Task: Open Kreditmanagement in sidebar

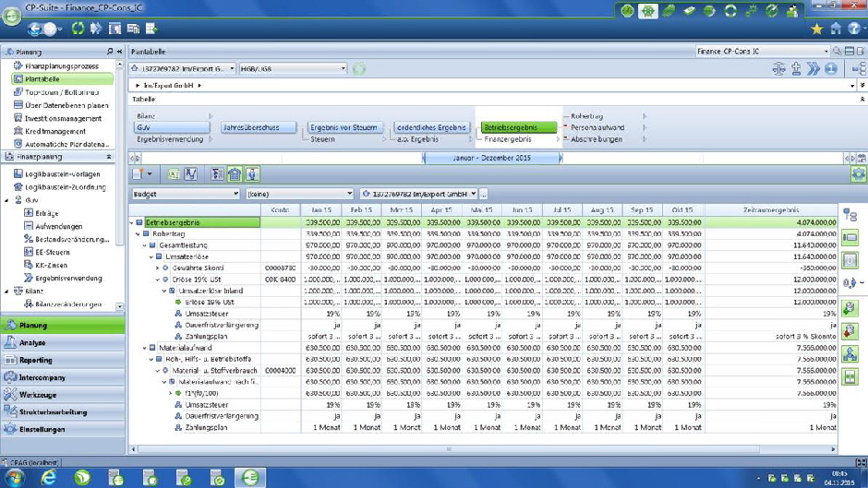Action: [54, 132]
